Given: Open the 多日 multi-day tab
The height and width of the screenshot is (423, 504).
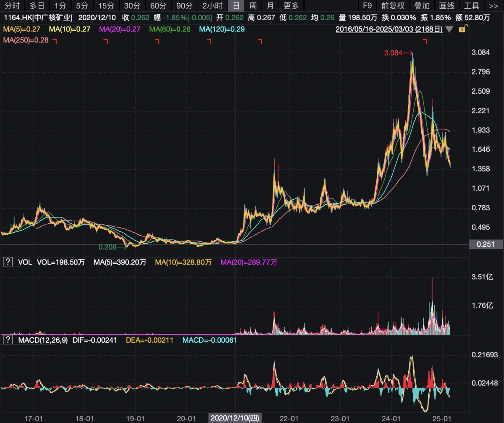Looking at the screenshot, I should [37, 5].
